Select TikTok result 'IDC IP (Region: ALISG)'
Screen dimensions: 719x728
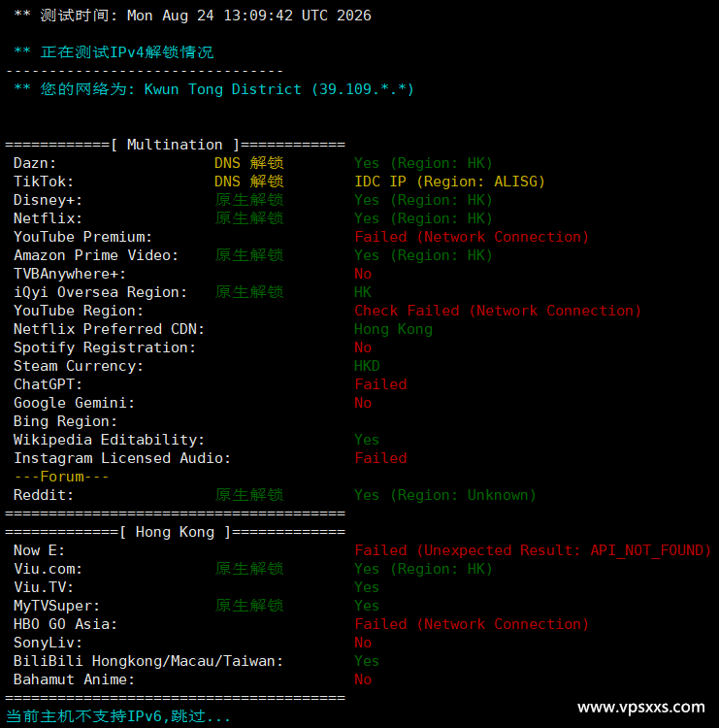(450, 182)
